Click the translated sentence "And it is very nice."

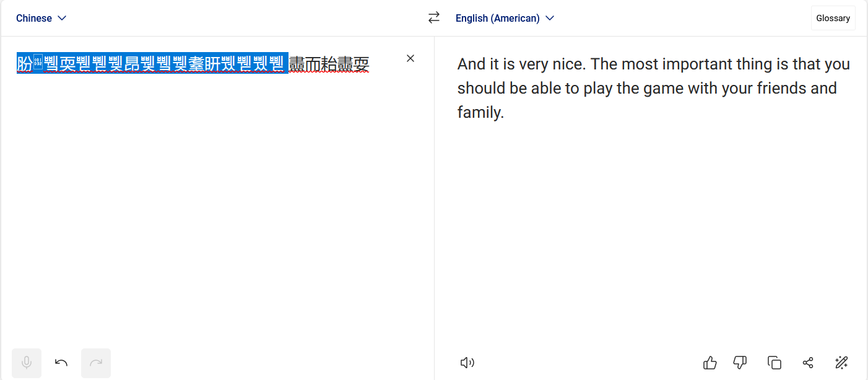522,64
